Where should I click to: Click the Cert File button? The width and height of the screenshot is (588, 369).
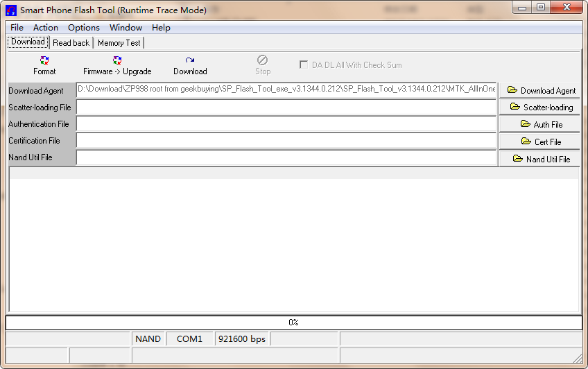(539, 141)
